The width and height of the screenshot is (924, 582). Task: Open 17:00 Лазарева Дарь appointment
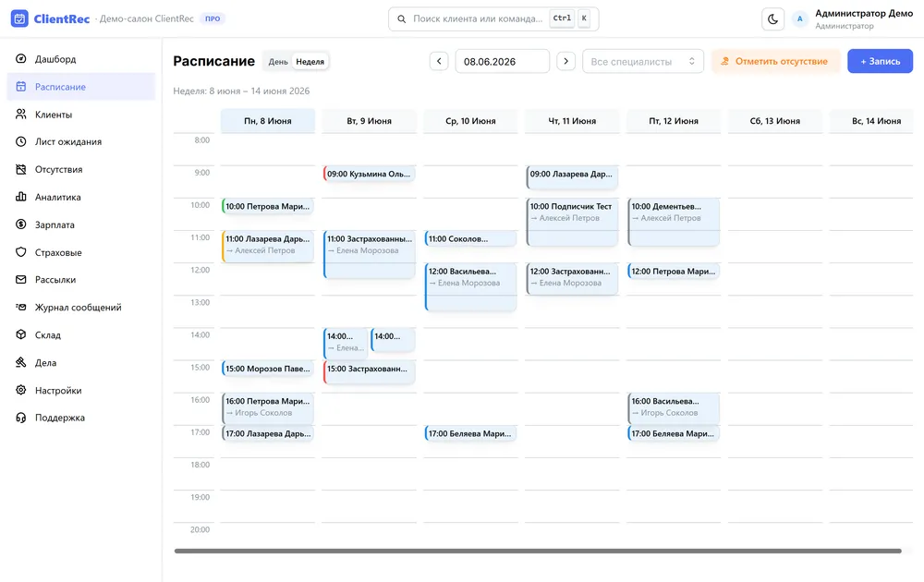coord(268,433)
